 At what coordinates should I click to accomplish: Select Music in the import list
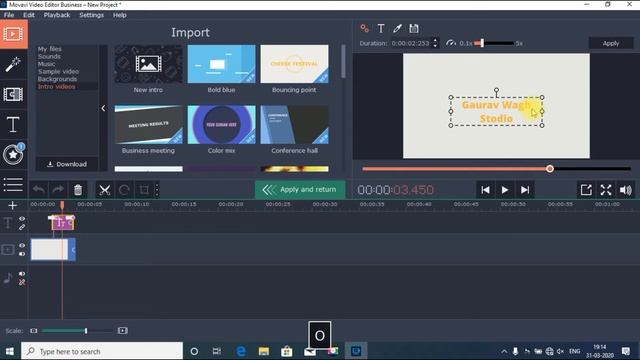(x=46, y=64)
